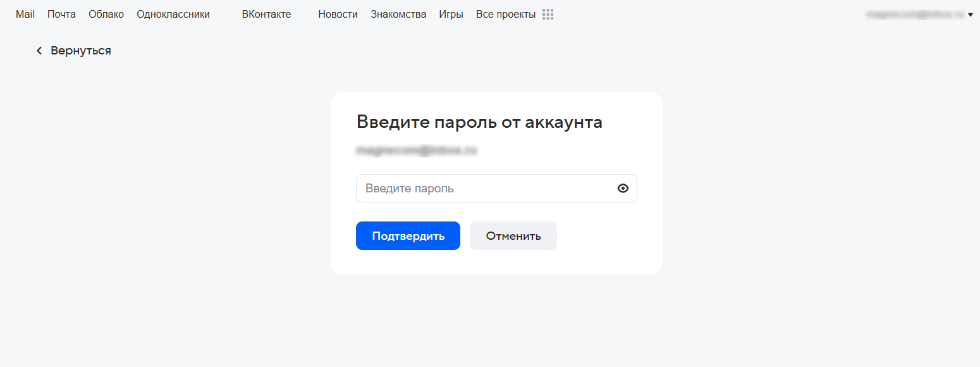Show password with the eye icon
980x367 pixels.
[623, 189]
